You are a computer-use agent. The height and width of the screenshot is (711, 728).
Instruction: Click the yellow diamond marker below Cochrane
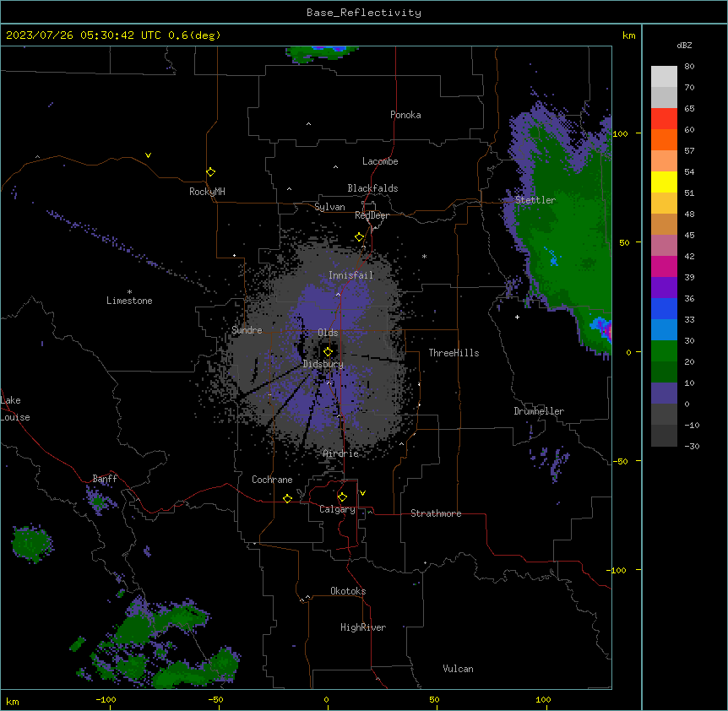(x=287, y=498)
